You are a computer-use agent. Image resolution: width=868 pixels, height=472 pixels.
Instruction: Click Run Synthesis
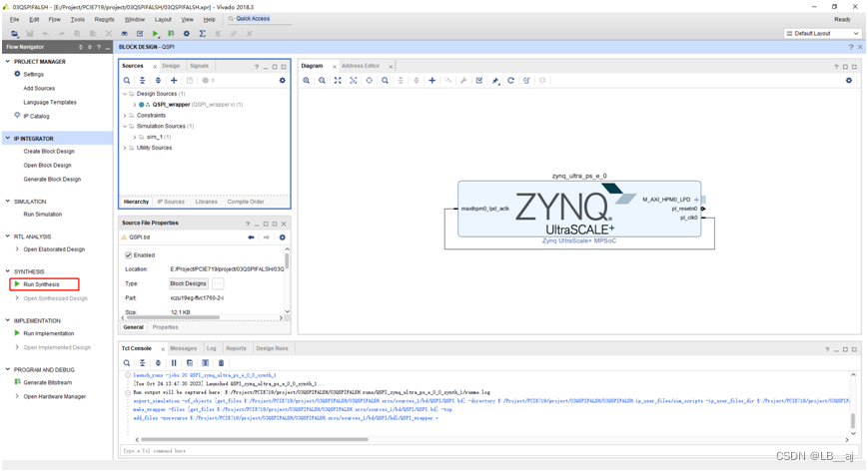(41, 284)
